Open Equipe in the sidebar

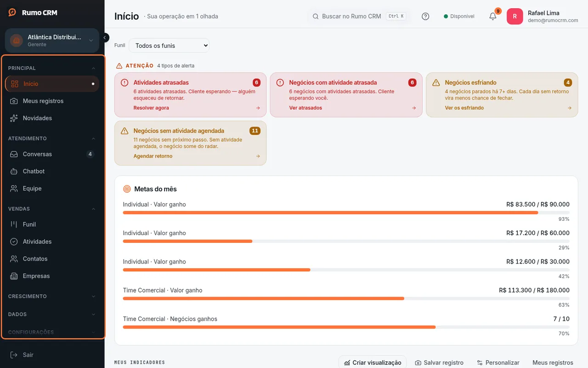[x=52, y=189]
